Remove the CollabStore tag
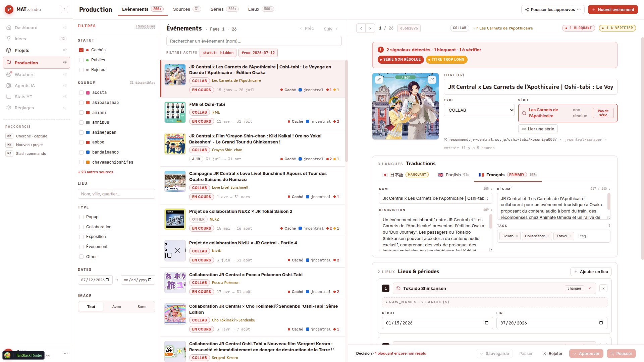 pos(548,236)
